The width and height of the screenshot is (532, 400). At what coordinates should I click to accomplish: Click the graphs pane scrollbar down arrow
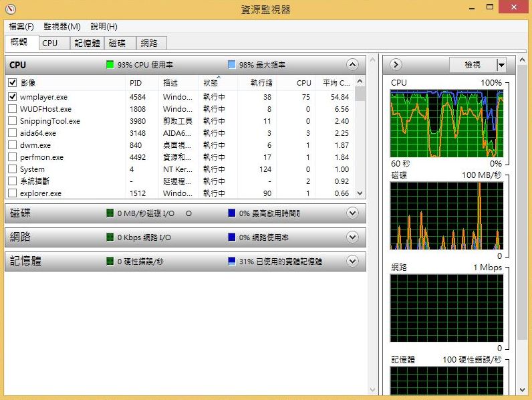pos(523,390)
